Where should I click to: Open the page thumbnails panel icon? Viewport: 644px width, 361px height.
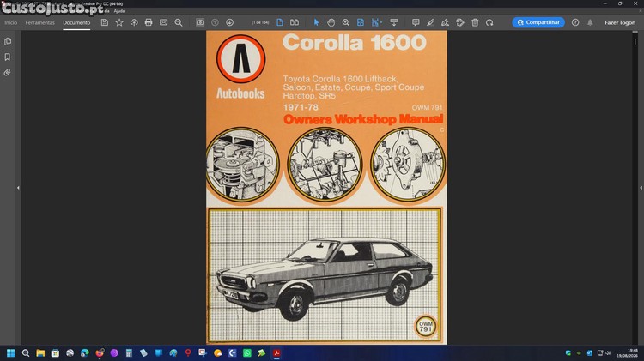[x=8, y=41]
